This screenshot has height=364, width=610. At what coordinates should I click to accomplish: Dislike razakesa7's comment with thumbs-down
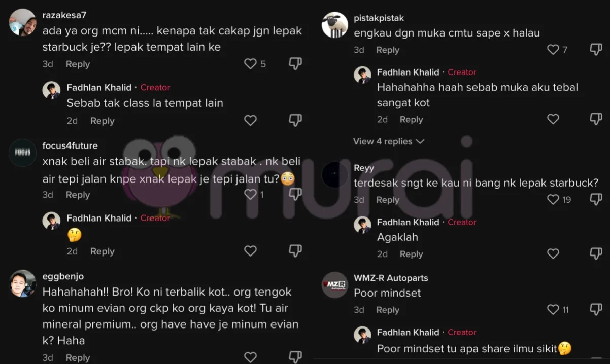295,64
